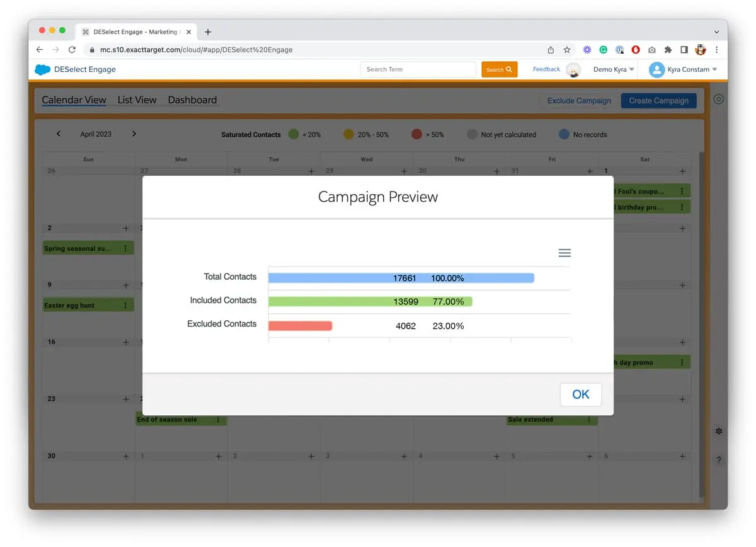Expand the Demo Kyra account dropdown

614,69
